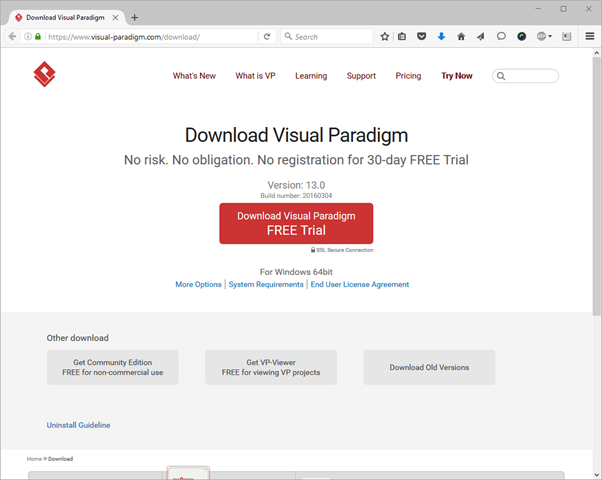This screenshot has height=480, width=602.
Task: Open the Pricing menu item
Action: click(408, 76)
